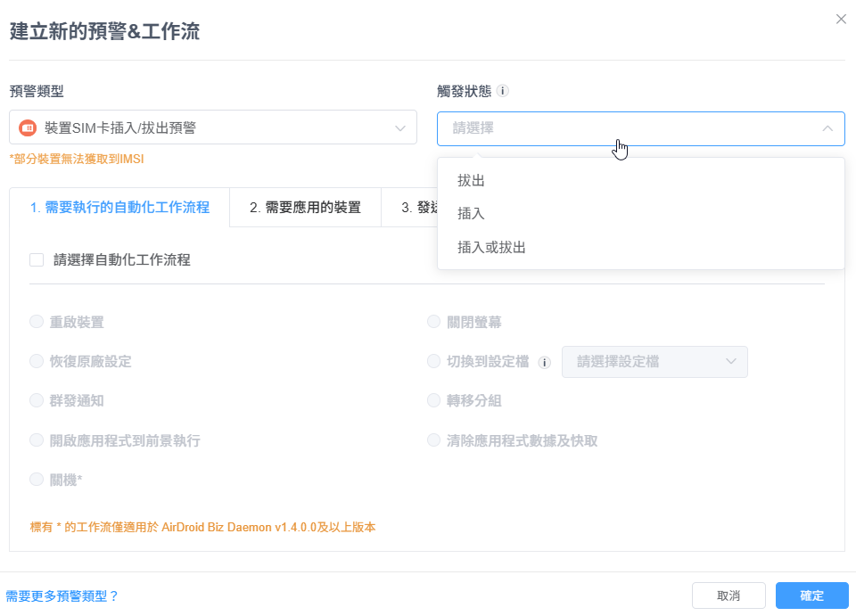Image resolution: width=856 pixels, height=616 pixels.
Task: Close the new alert & workflow dialog
Action: (841, 19)
